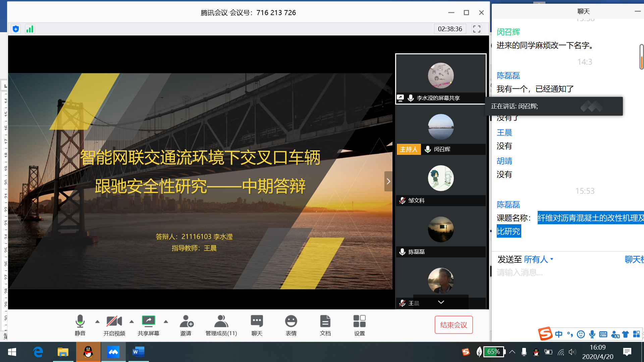Screen dimensions: 644x362
Task: Collapse the participant sidebar with the arrow
Action: tap(388, 181)
